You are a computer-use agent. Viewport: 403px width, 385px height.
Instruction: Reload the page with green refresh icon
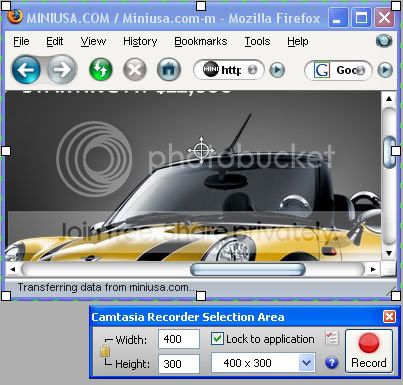[101, 69]
